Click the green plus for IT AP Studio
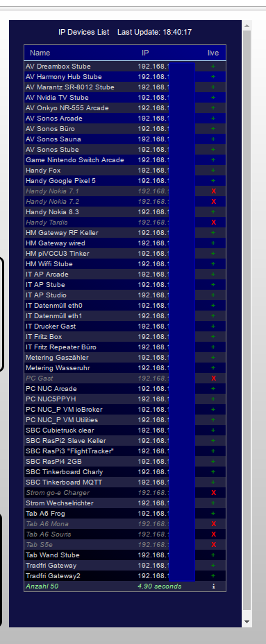The width and height of the screenshot is (266, 644). tap(213, 295)
